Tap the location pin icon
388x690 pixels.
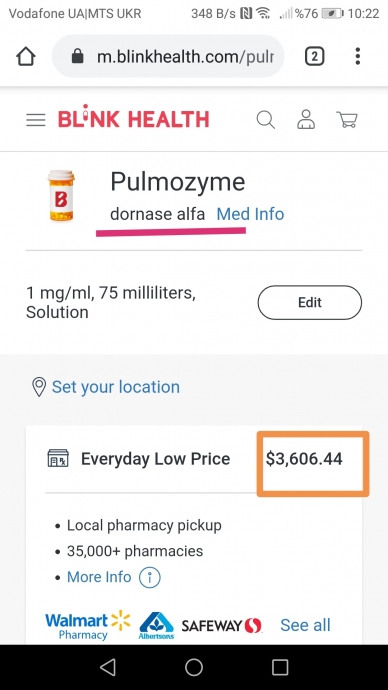(x=39, y=387)
